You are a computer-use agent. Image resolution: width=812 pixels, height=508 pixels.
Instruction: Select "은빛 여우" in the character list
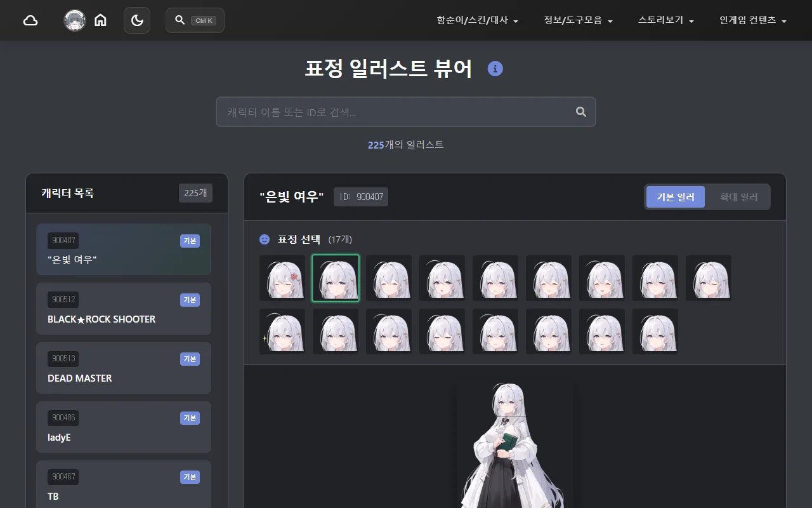[x=124, y=250]
